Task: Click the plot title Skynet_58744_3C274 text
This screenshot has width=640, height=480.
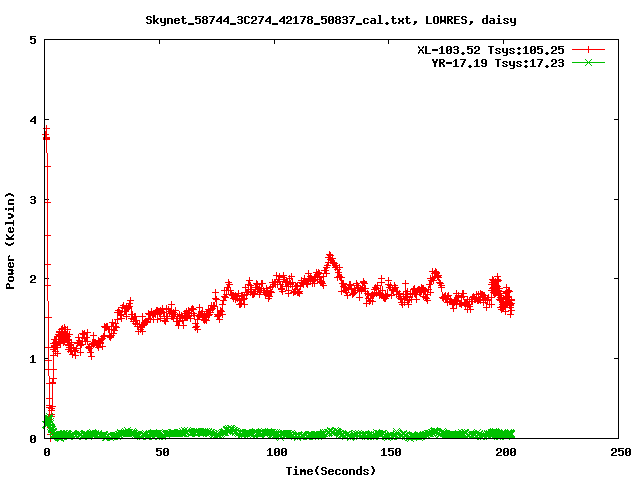Action: click(331, 20)
